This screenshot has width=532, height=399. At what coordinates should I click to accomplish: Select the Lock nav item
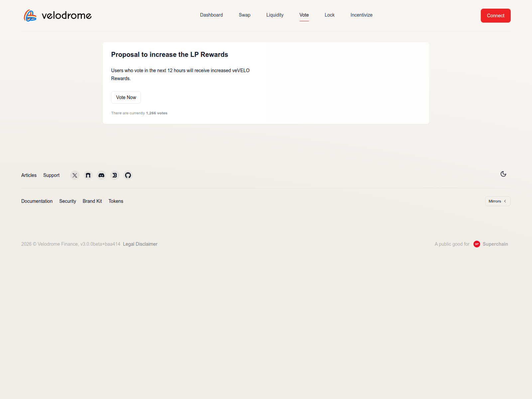coord(329,15)
